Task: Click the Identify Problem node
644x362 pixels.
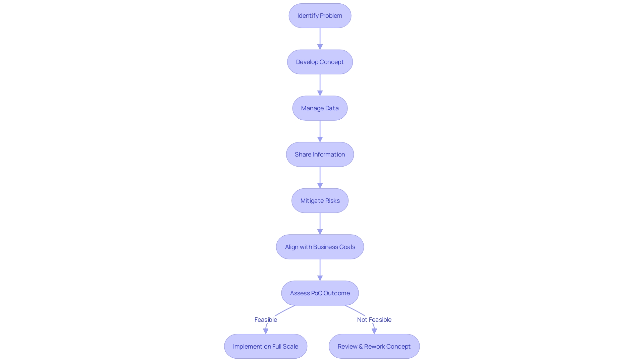Action: (320, 15)
